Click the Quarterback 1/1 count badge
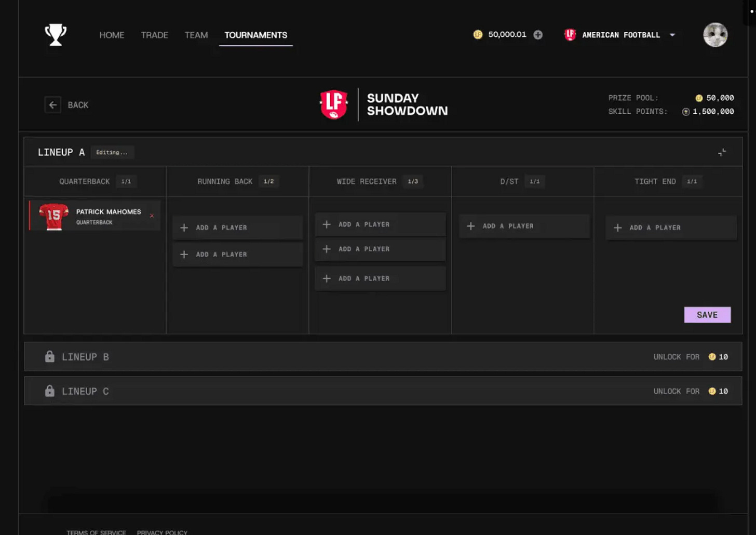 click(x=126, y=181)
